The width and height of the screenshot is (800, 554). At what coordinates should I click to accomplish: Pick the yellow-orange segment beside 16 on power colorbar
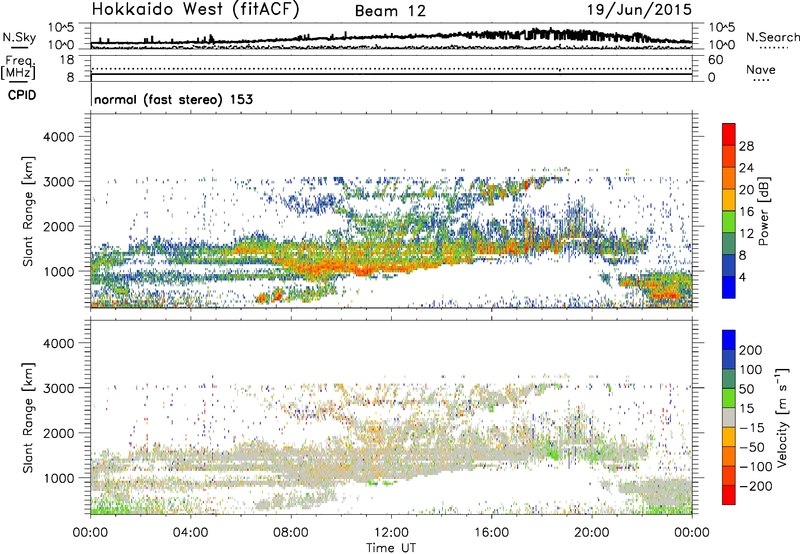729,200
